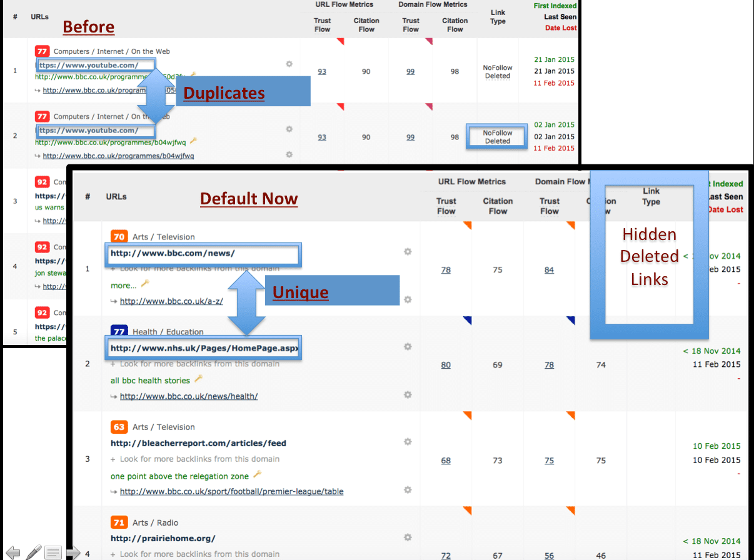Open the nhs.uk/Pages/HomePage.aspx source URL
Screen dimensions: 754x560
pos(204,348)
